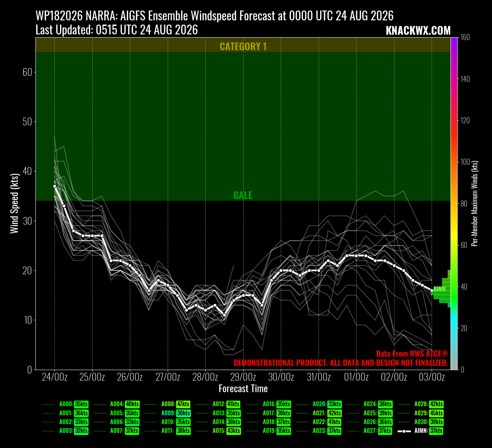Click the A000 legend entry

65,404
